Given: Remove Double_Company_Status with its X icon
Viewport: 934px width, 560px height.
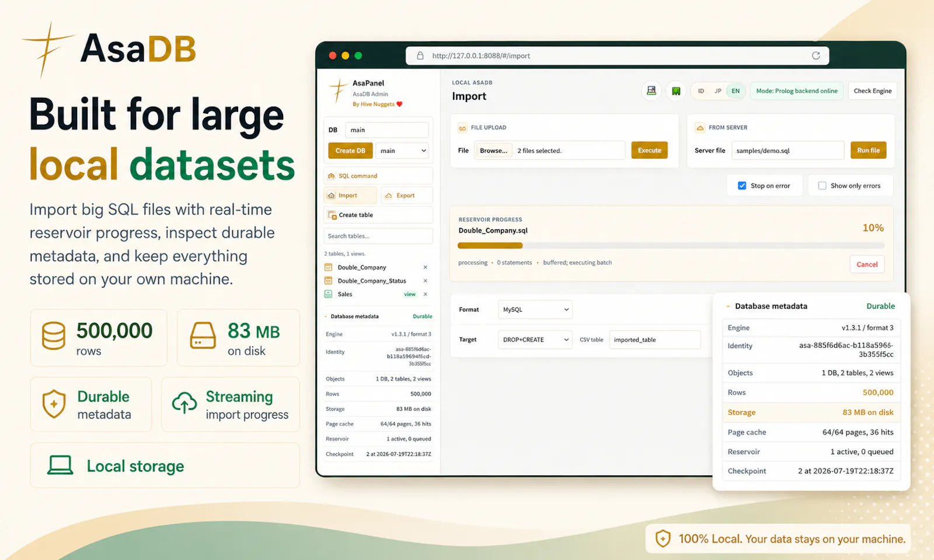Looking at the screenshot, I should [x=426, y=281].
